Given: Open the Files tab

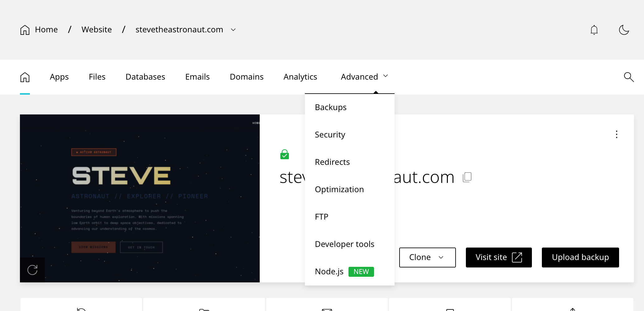Looking at the screenshot, I should coord(97,77).
